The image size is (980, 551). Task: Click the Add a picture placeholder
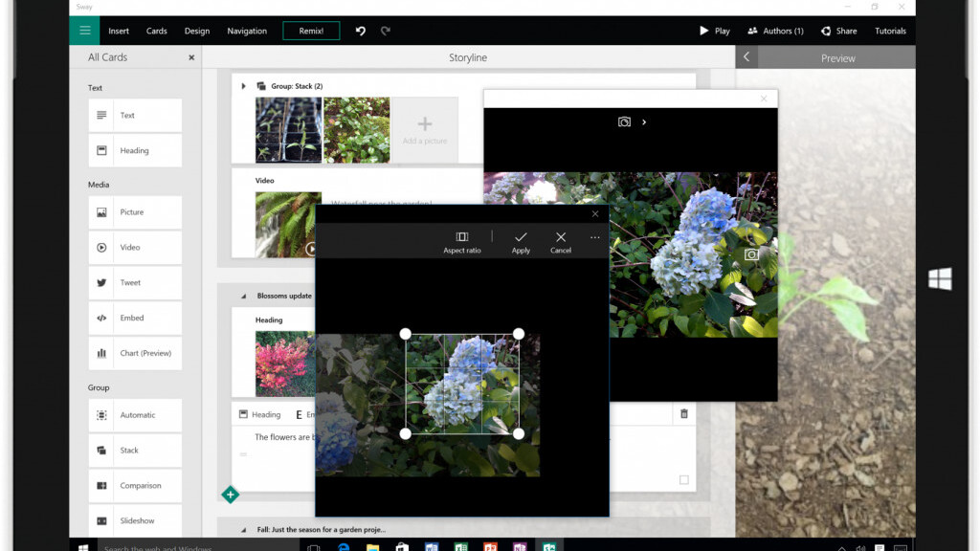click(x=424, y=130)
